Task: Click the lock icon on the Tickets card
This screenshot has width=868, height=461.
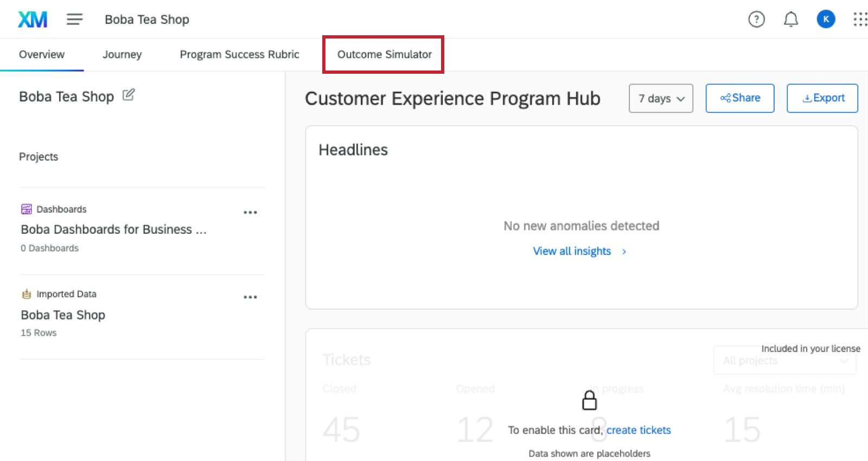Action: [x=589, y=401]
